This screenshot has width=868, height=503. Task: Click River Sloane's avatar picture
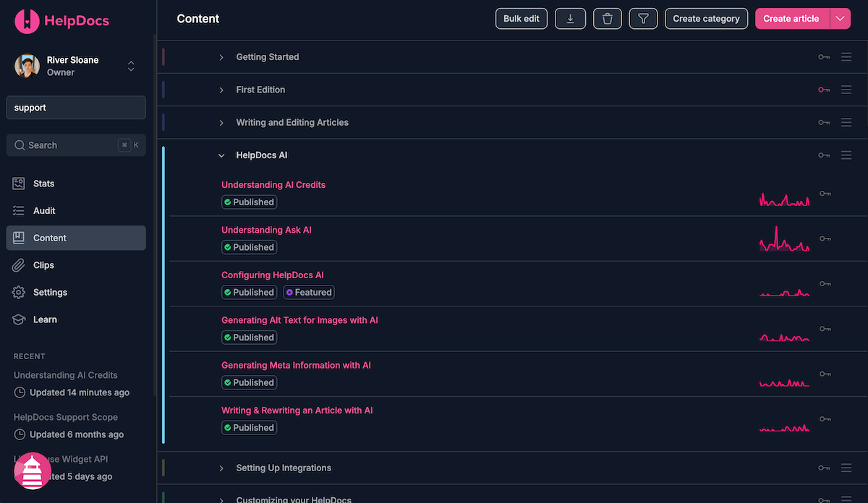(x=27, y=66)
